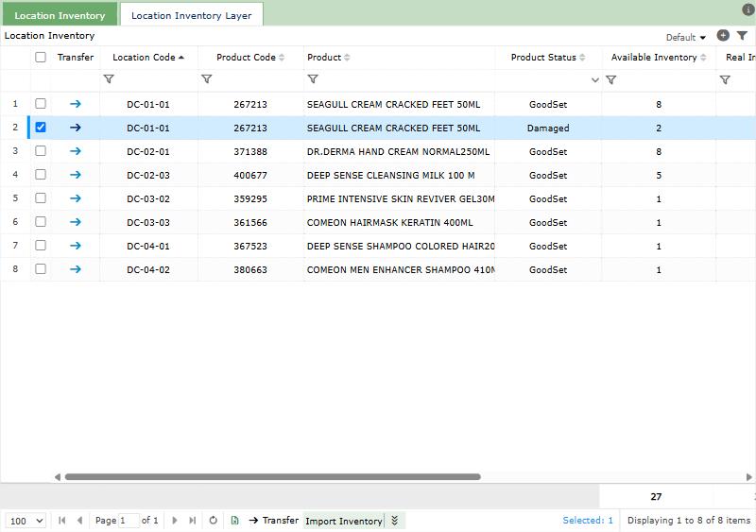Click transfer arrow for DC-03-02 row
The image size is (756, 532).
tap(76, 198)
